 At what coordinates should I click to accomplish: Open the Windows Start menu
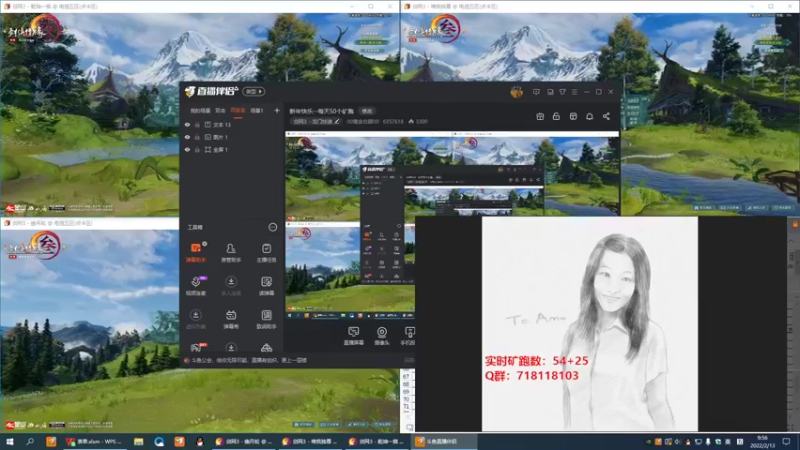9,441
